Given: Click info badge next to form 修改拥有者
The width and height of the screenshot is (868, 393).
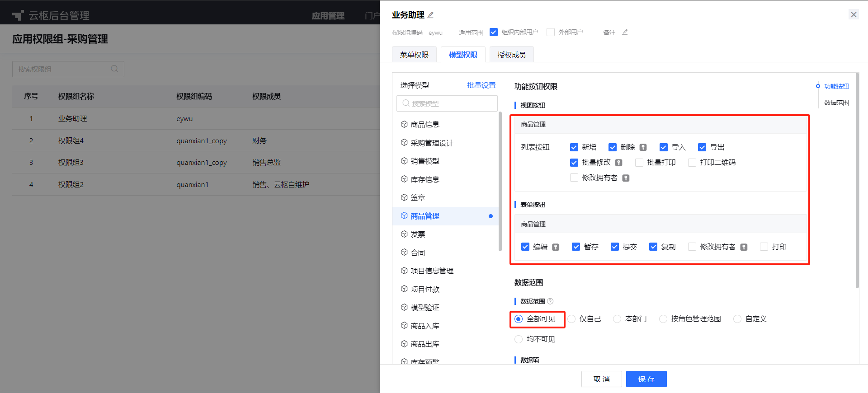Looking at the screenshot, I should (x=744, y=247).
